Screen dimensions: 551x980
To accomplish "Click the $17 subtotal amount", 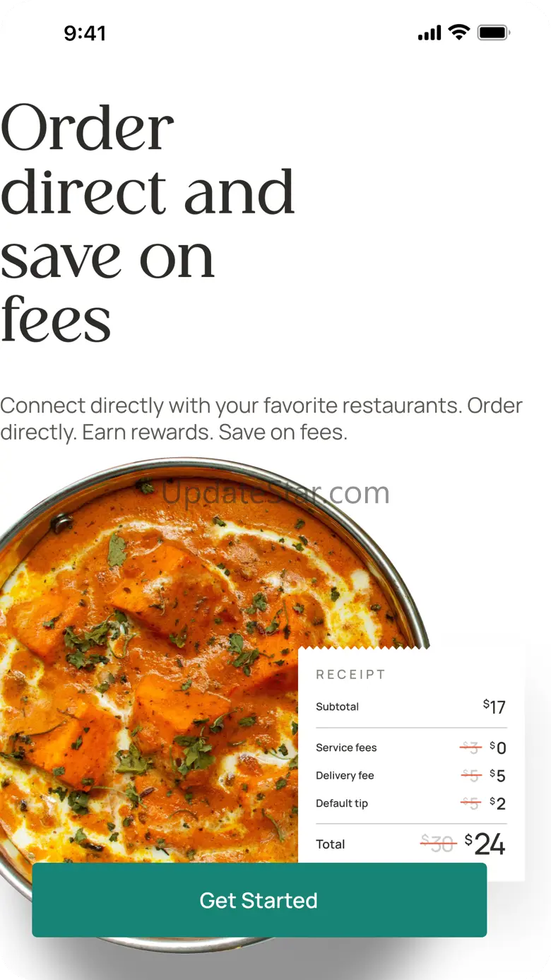I will click(x=494, y=707).
